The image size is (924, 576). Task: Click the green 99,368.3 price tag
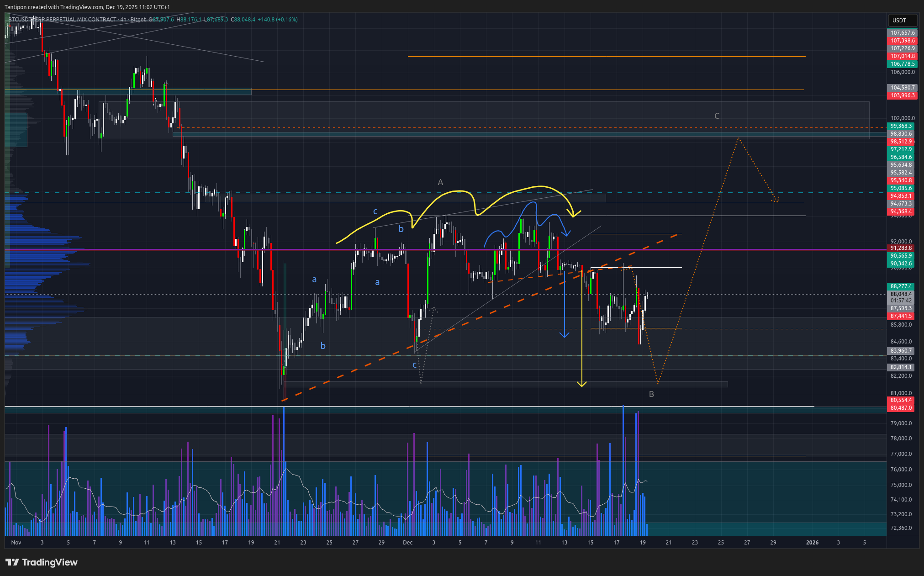(x=901, y=126)
